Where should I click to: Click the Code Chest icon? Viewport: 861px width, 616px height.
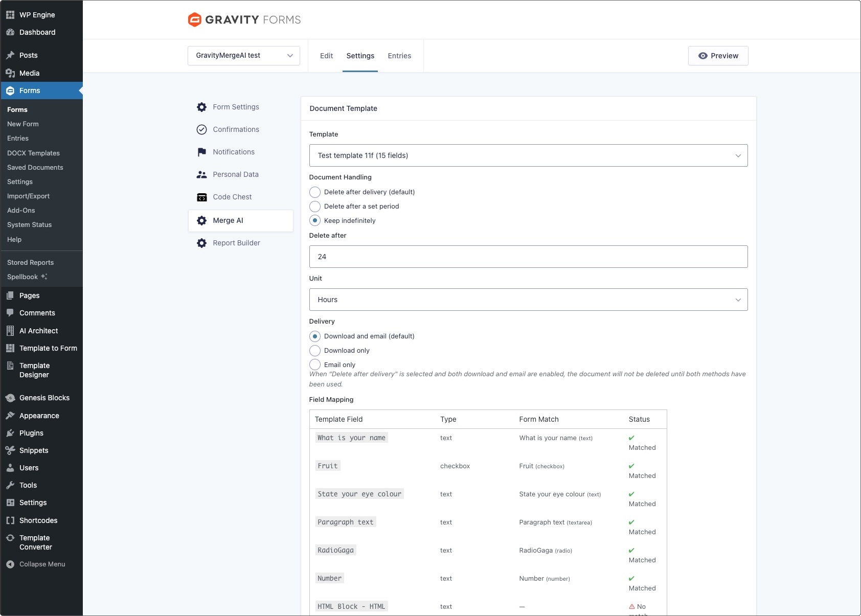(201, 197)
